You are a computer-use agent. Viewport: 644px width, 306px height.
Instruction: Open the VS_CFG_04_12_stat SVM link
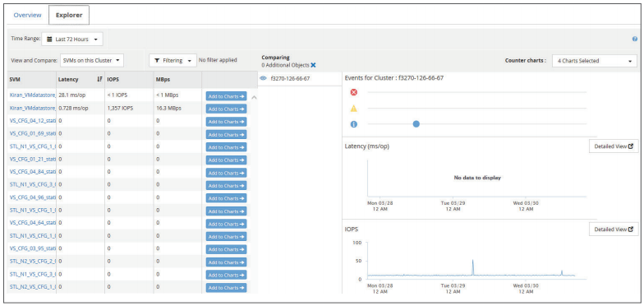33,121
